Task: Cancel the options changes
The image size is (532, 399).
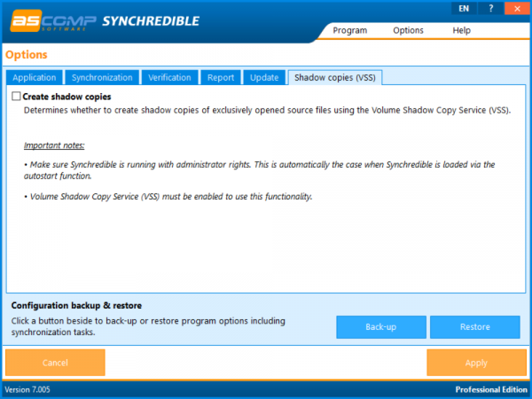Action: 55,363
